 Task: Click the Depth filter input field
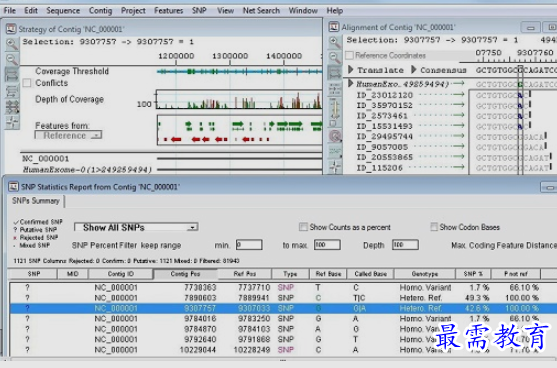405,245
